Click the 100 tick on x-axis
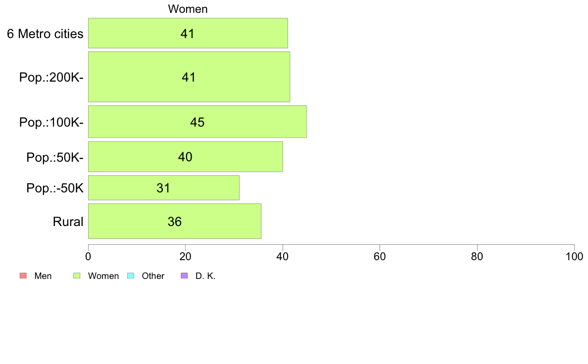The width and height of the screenshot is (588, 364). [x=575, y=256]
